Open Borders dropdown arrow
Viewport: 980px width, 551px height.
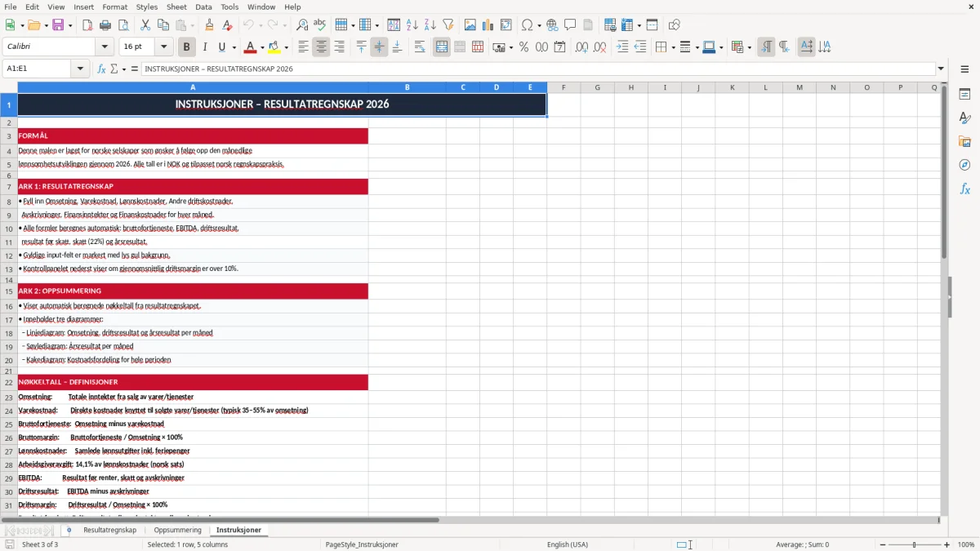pyautogui.click(x=672, y=47)
